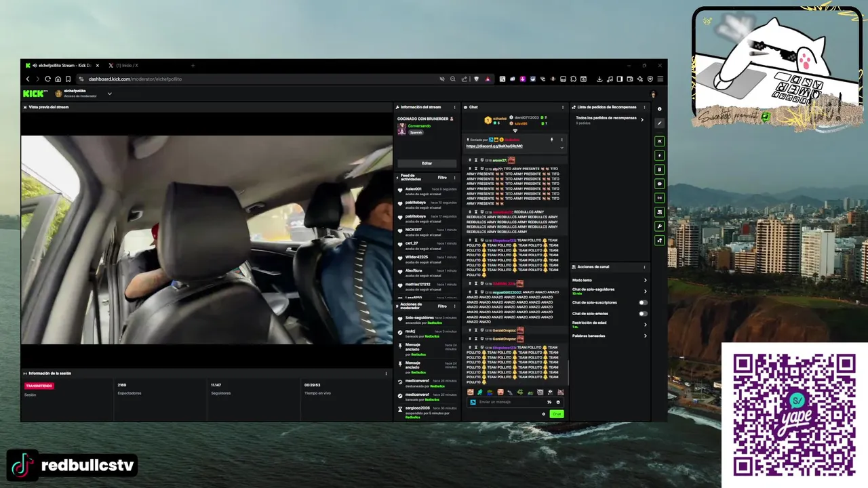
Task: Switch to the elchefpollito Stream browser tab
Action: 61,66
